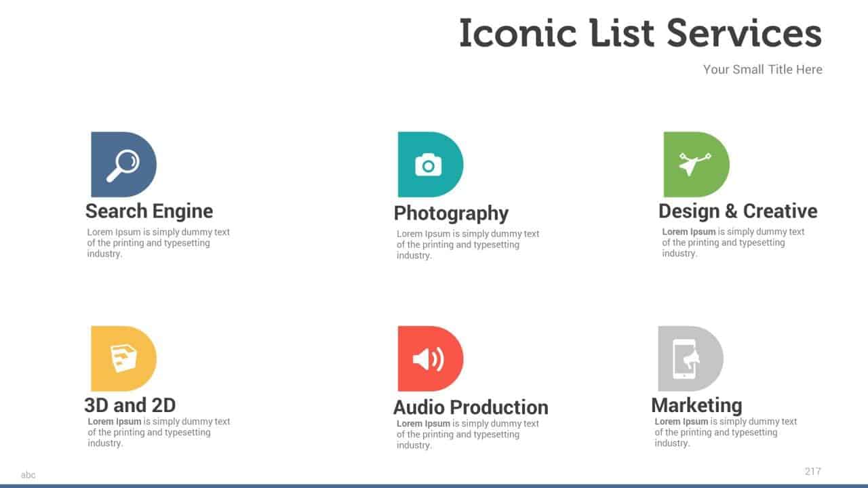Select the yellow 3D and 2D icon

click(122, 359)
